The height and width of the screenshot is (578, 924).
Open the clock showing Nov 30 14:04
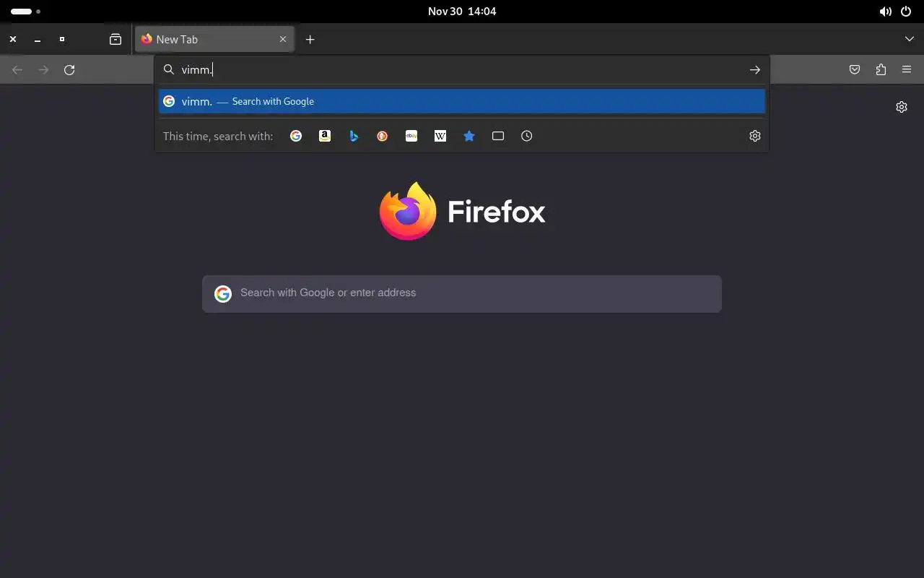point(462,12)
